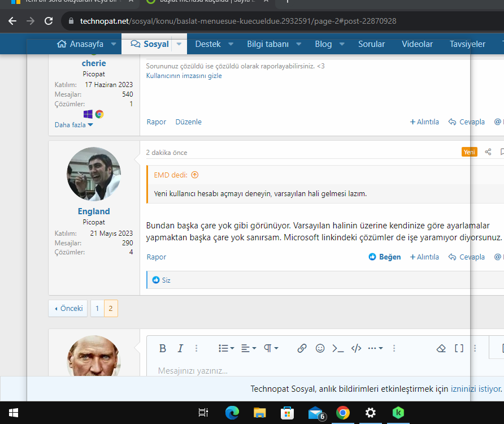504x424 pixels.
Task: Launch Microsoft Edge from taskbar
Action: coord(232,413)
